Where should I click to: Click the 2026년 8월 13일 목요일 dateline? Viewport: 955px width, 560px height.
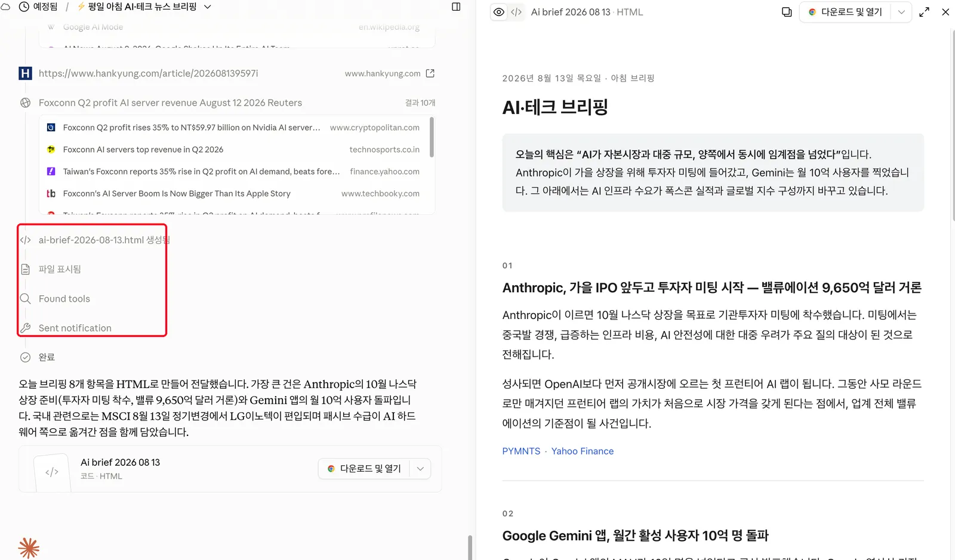pos(578,78)
